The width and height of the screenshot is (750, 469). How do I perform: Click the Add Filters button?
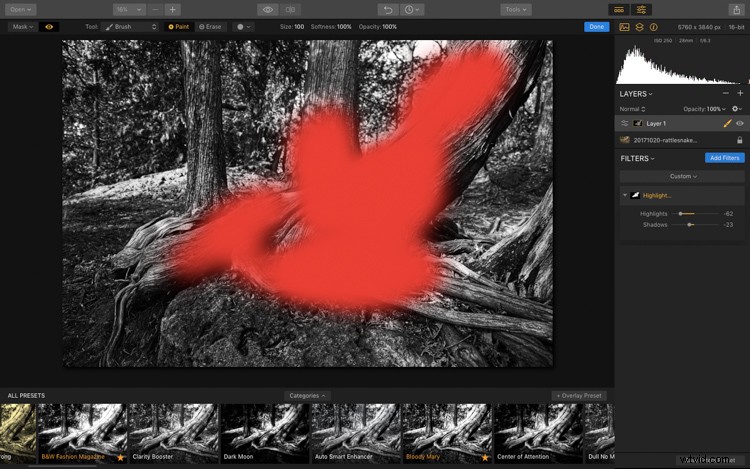click(725, 158)
